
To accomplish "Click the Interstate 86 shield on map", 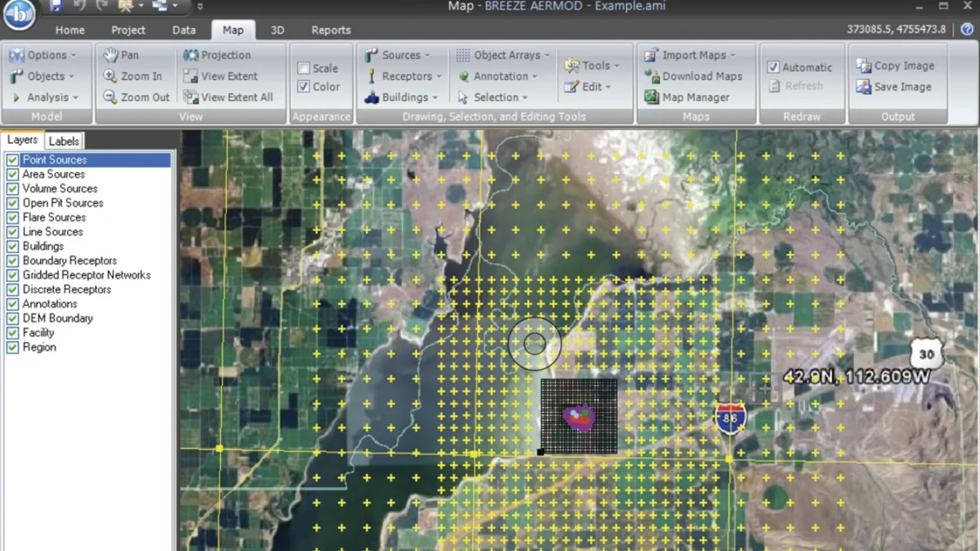I will click(x=729, y=418).
